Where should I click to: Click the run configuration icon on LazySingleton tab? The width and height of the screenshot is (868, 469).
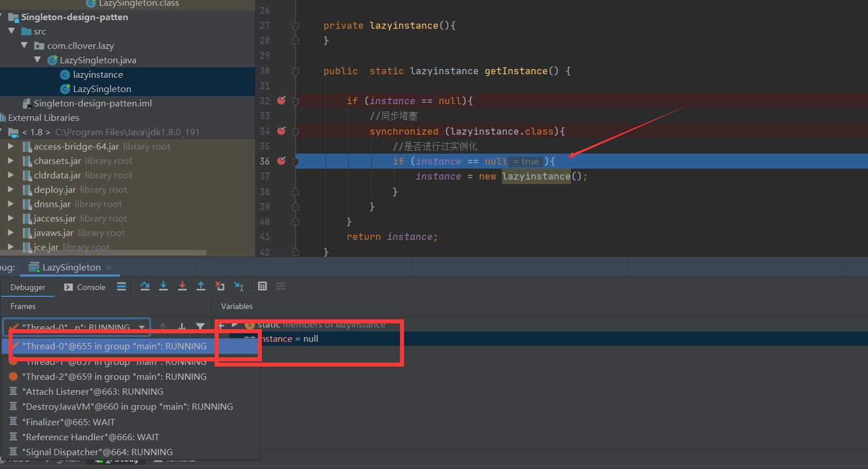coord(34,267)
